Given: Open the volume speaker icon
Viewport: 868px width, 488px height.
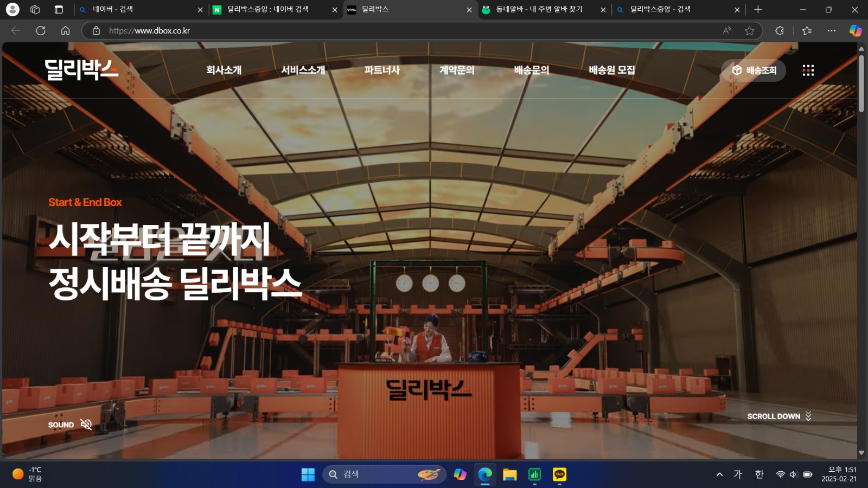Looking at the screenshot, I should pos(794,474).
